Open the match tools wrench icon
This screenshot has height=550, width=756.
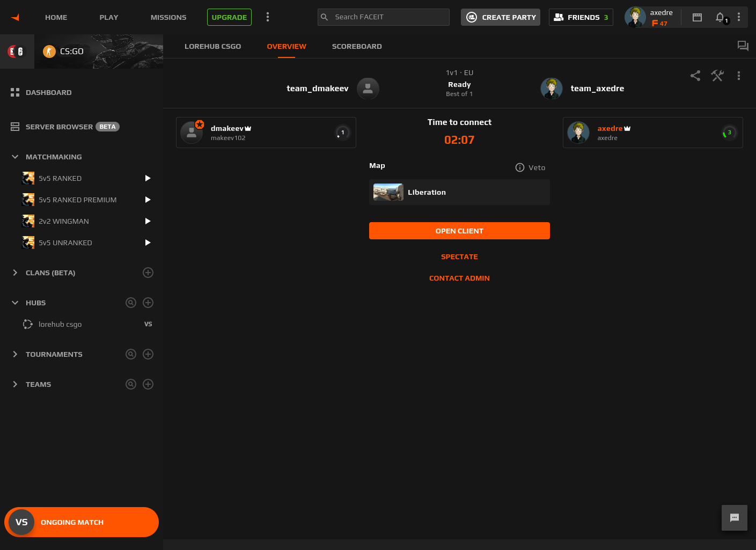tap(717, 76)
